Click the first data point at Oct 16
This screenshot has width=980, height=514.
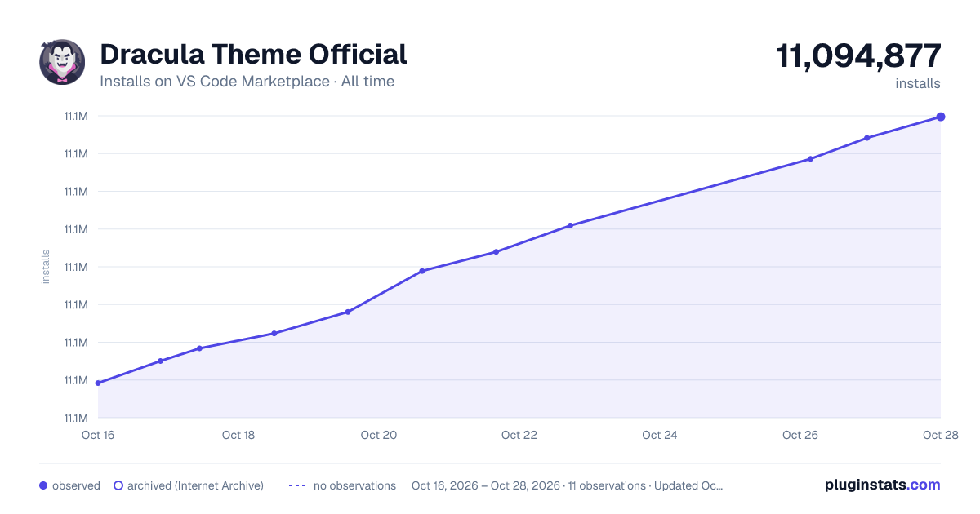coord(98,383)
